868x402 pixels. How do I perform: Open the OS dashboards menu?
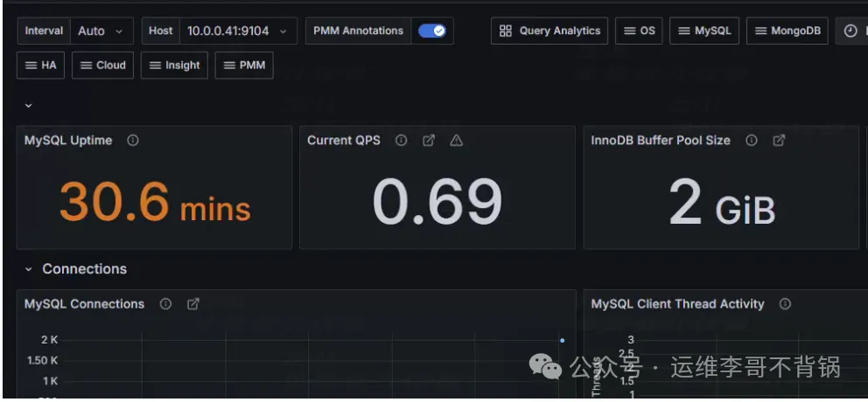639,31
